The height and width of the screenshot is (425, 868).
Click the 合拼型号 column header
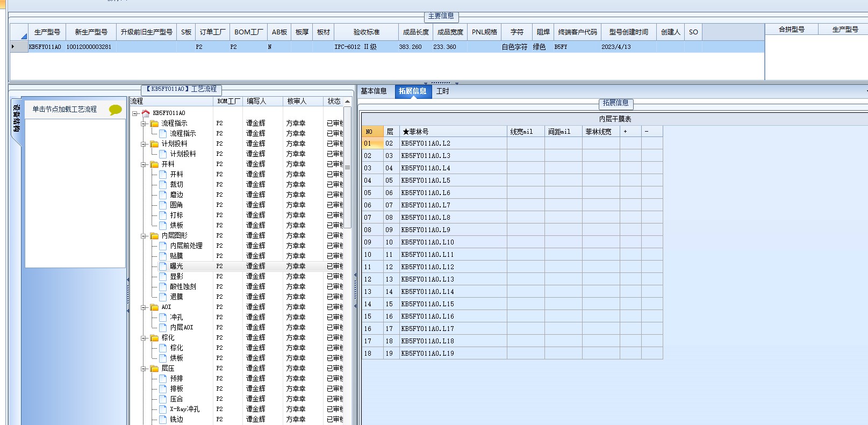[x=792, y=30]
